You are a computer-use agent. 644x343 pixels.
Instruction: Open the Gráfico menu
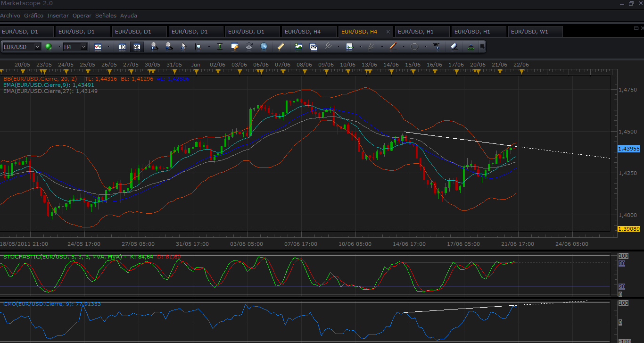coord(33,16)
